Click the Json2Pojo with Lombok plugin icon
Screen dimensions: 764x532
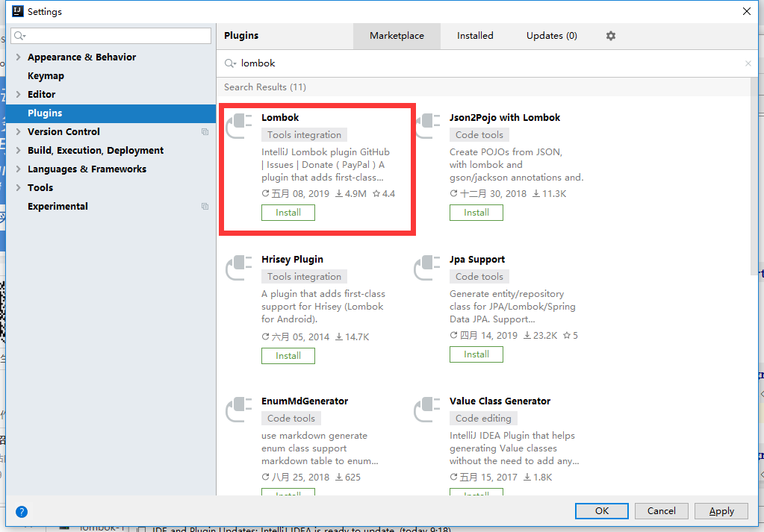click(x=427, y=125)
